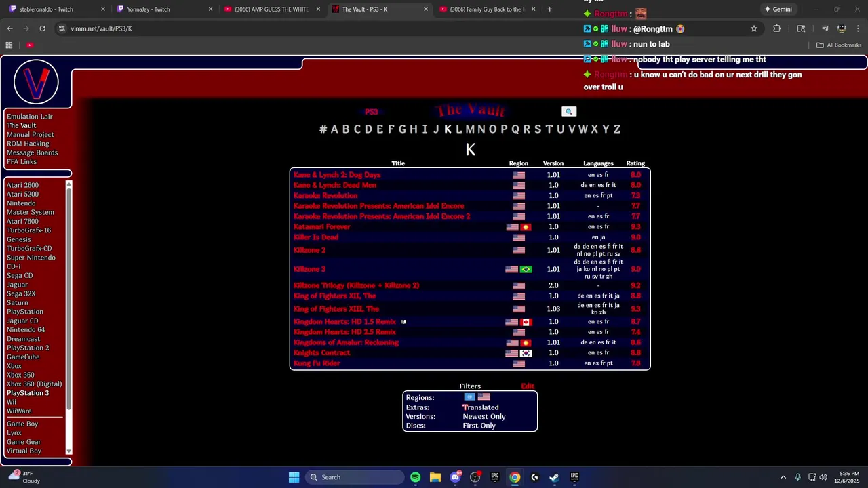Open Katamari Forever game page

pos(322,227)
